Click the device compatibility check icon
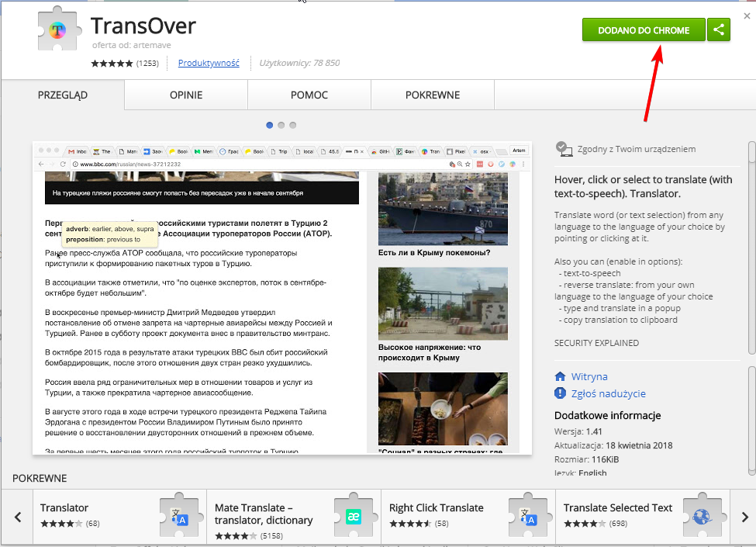756x547 pixels. click(564, 148)
